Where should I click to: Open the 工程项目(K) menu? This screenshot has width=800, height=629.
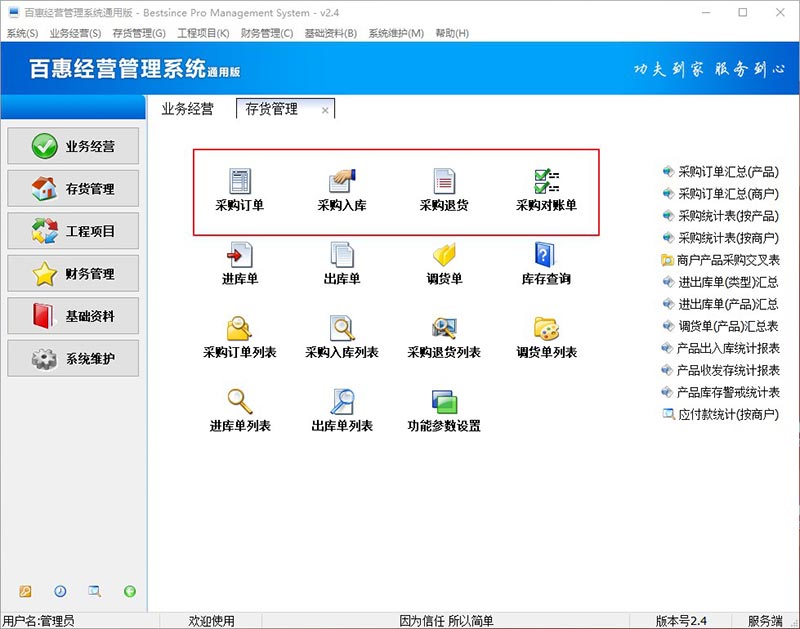click(x=203, y=33)
